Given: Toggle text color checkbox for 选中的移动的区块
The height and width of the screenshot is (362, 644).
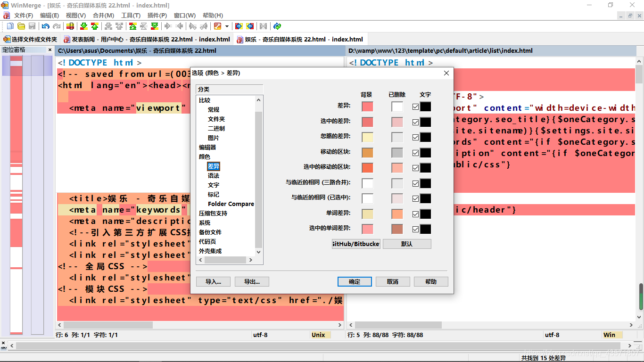Looking at the screenshot, I should tap(415, 168).
